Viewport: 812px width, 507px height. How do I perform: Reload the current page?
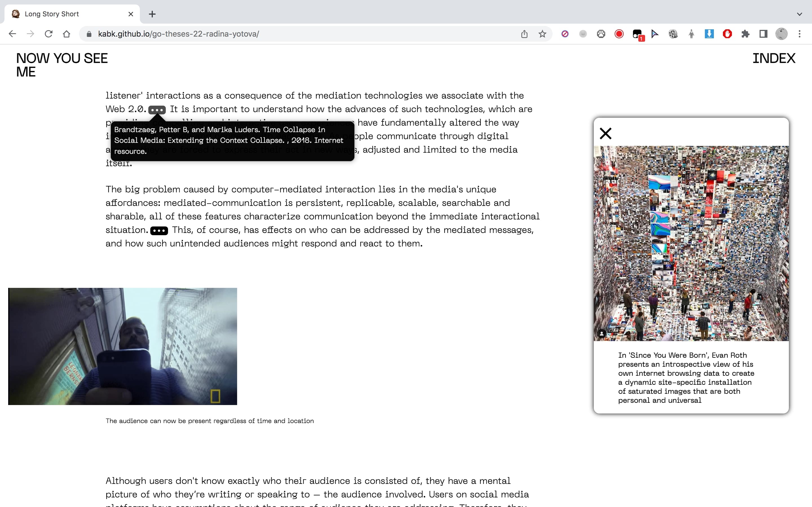pyautogui.click(x=49, y=34)
